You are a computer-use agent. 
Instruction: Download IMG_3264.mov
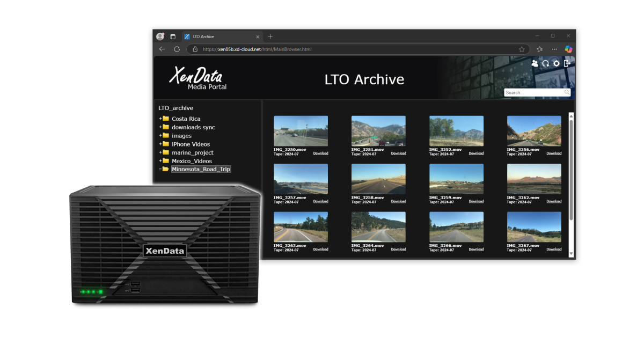pyautogui.click(x=398, y=250)
